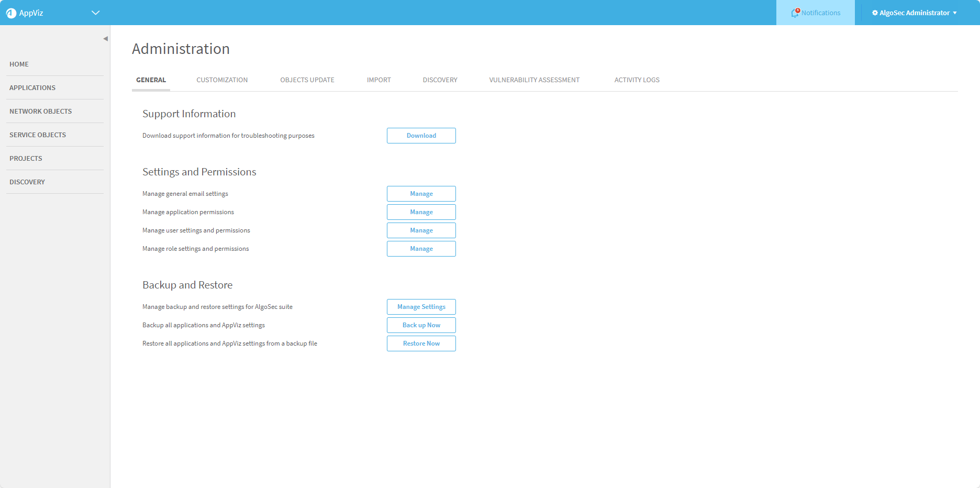Expand the AppViz product switcher chevron
980x488 pixels.
pos(95,13)
